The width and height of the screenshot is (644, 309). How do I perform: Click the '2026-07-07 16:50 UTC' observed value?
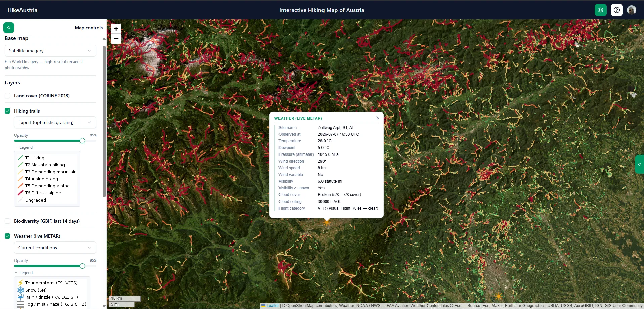coord(339,134)
